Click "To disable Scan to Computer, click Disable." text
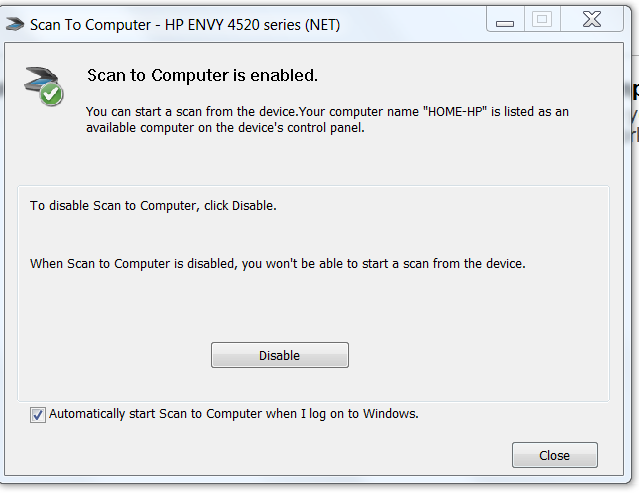 [153, 206]
